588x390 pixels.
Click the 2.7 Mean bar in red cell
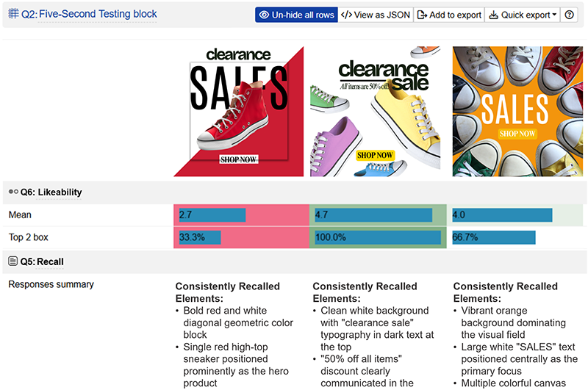(x=212, y=215)
